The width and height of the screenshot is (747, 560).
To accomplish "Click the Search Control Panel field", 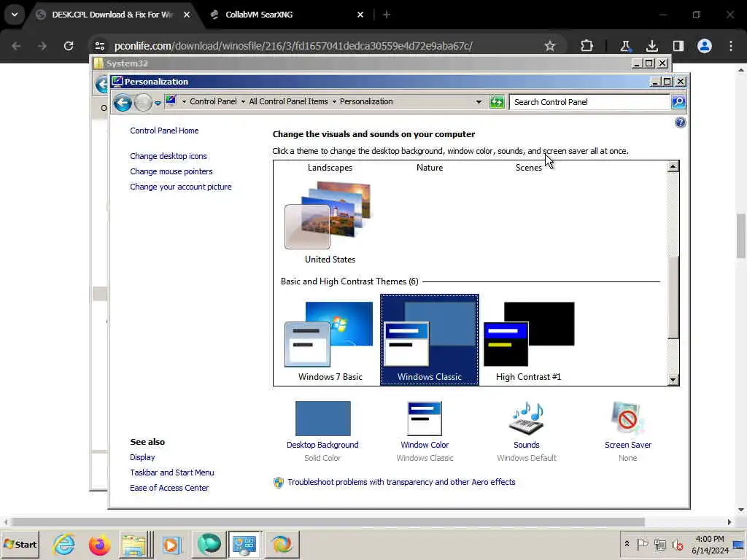I will tap(589, 102).
